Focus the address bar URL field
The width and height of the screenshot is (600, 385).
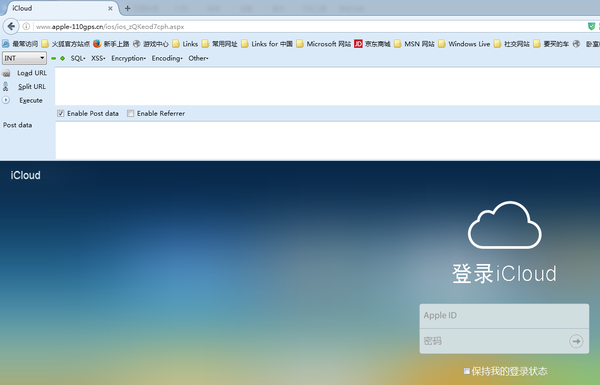click(306, 26)
